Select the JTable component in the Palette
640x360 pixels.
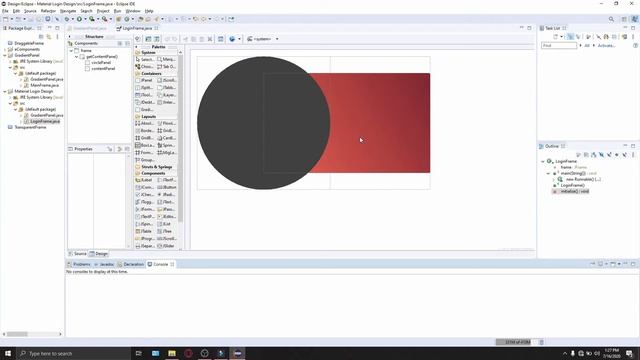click(144, 231)
